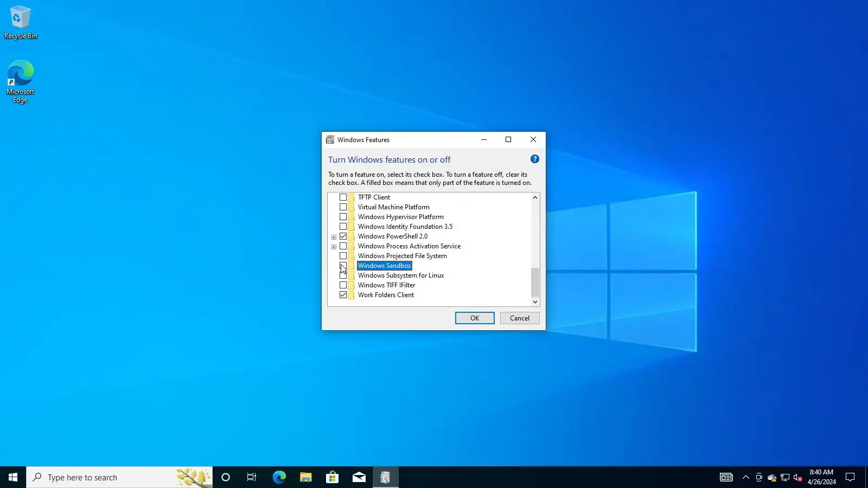868x488 pixels.
Task: Open the Windows Features help icon
Action: click(x=535, y=159)
